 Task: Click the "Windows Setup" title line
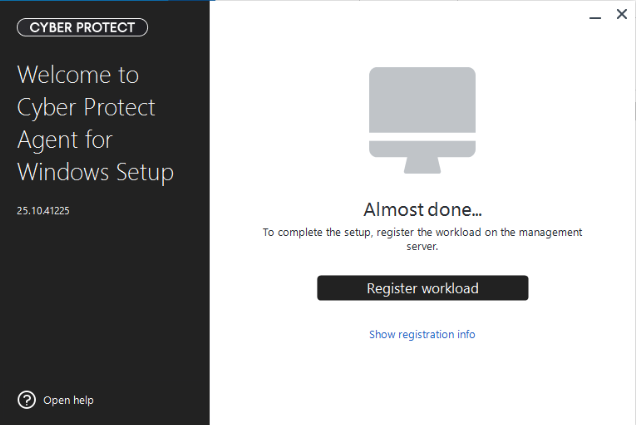(x=96, y=172)
